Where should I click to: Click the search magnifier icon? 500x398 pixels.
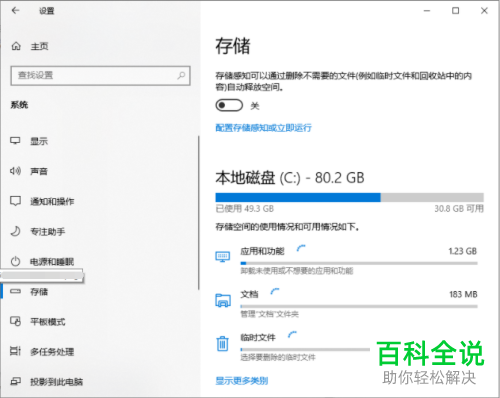[x=181, y=75]
